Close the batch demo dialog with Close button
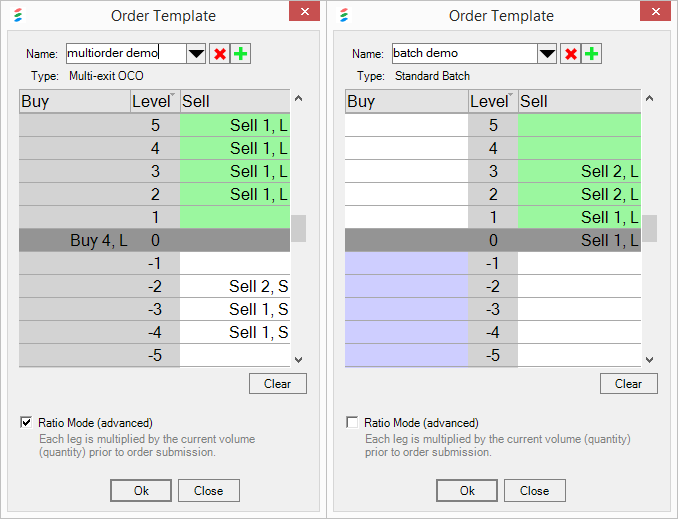 click(534, 491)
